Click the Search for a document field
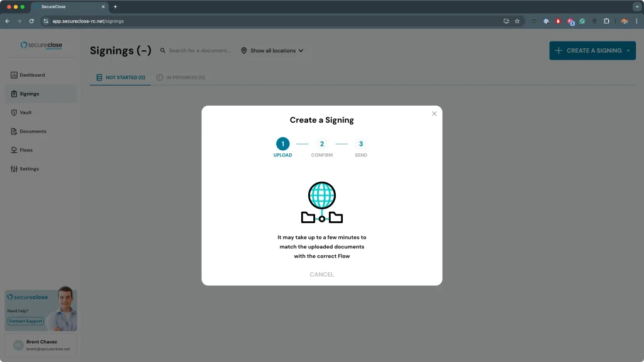Viewport: 644px width, 362px height. [199, 51]
